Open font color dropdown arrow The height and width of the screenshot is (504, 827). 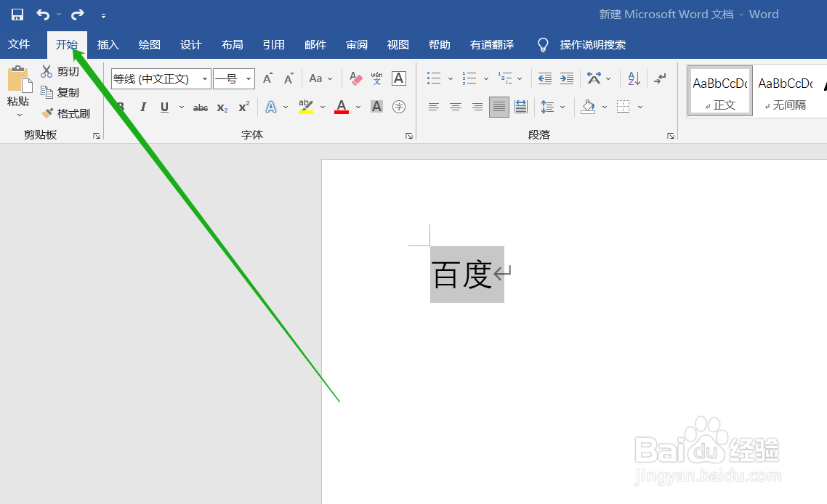pos(358,107)
